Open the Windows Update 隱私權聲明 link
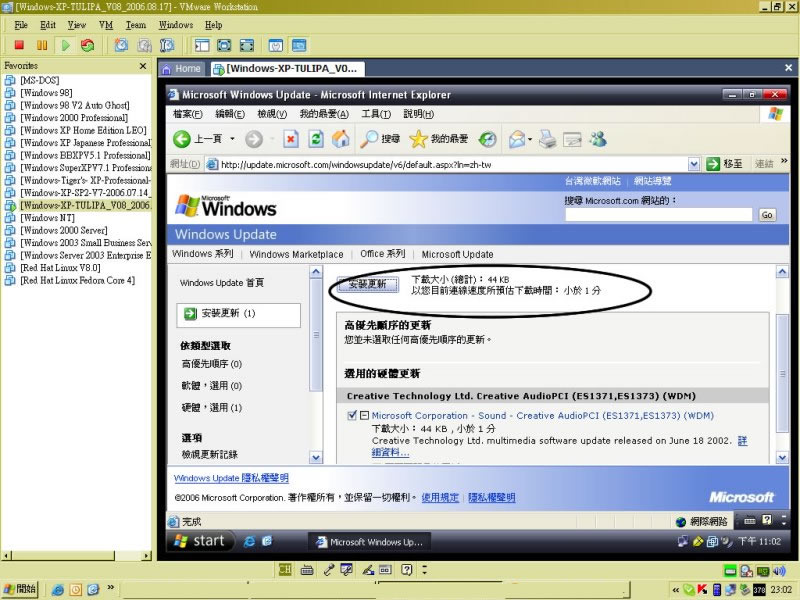The height and width of the screenshot is (600, 800). click(x=231, y=478)
